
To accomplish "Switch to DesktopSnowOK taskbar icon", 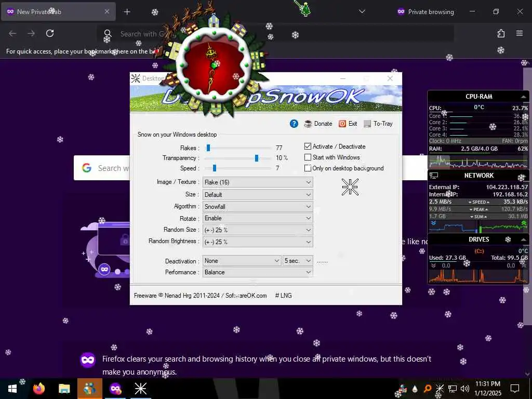I will click(x=140, y=389).
